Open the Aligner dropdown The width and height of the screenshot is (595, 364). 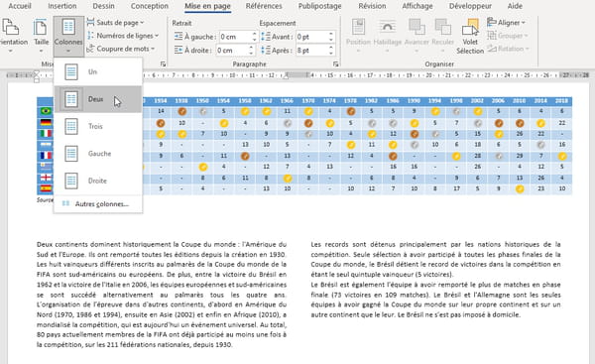point(506,23)
